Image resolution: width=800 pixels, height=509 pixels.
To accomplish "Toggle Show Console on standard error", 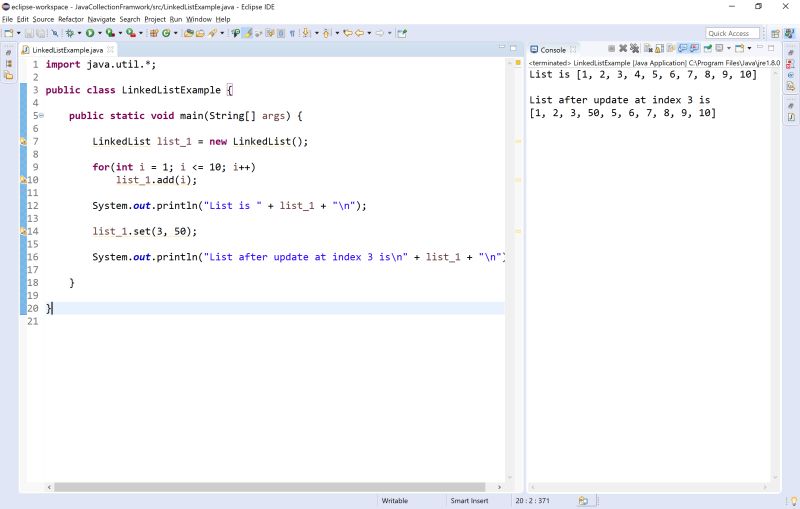I will coord(694,48).
